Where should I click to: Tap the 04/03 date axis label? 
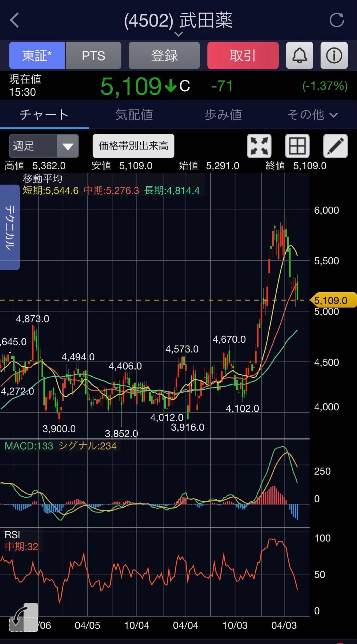[284, 625]
